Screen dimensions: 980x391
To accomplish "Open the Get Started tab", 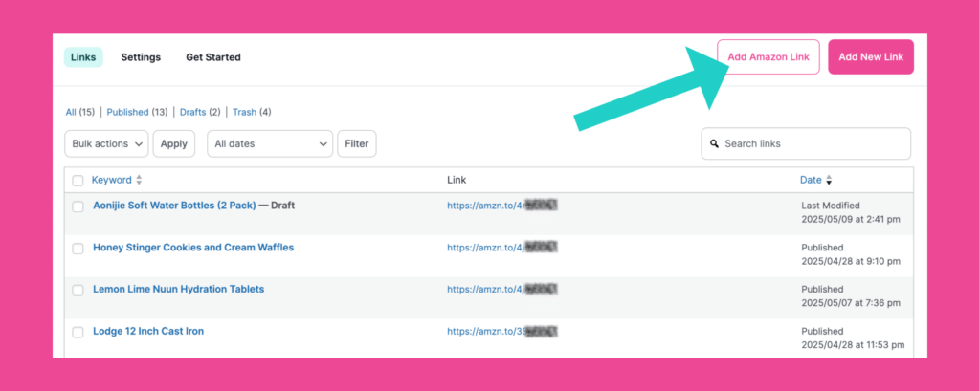I will click(213, 57).
